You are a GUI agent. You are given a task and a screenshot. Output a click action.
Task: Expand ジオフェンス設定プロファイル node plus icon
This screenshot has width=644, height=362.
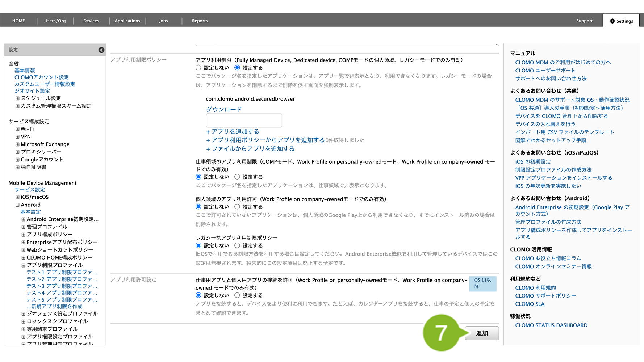tap(23, 314)
